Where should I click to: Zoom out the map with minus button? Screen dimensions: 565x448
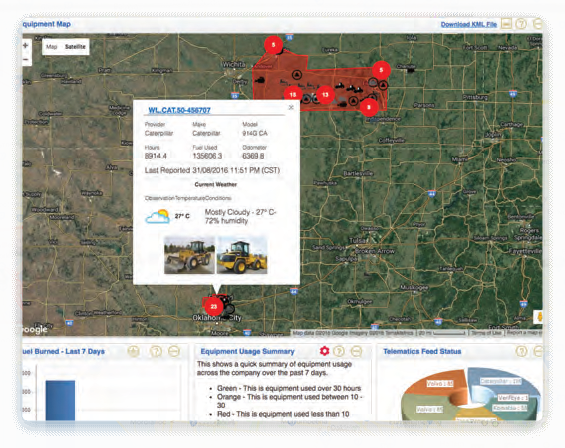coord(26,59)
